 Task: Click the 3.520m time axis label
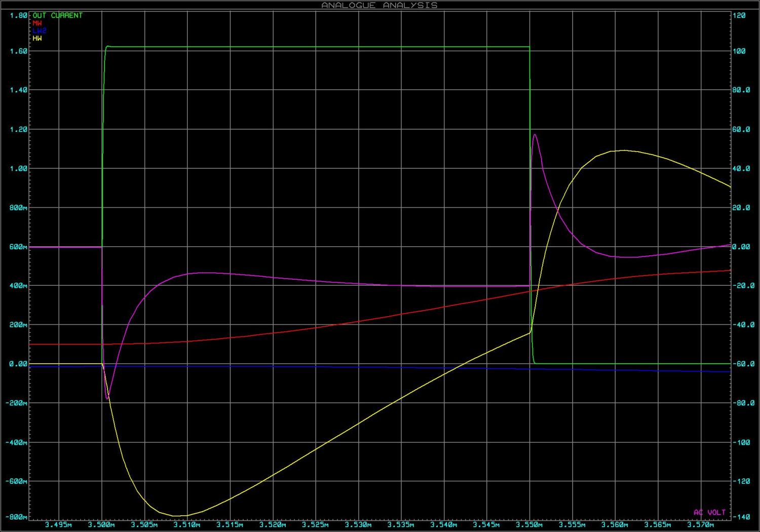273,525
